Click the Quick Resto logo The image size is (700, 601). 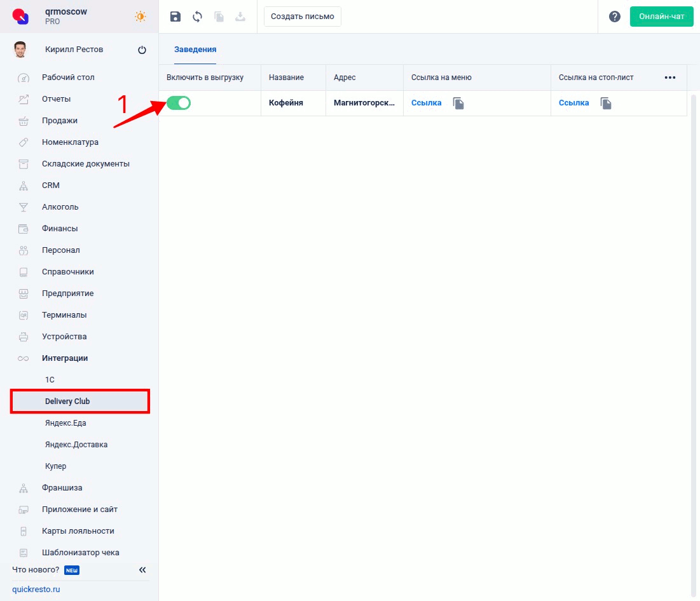[x=20, y=16]
